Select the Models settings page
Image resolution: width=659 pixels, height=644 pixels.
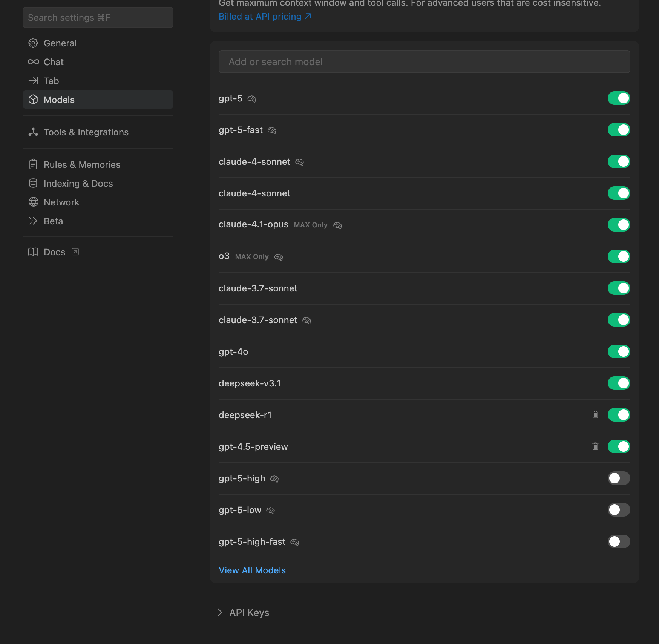(x=98, y=100)
